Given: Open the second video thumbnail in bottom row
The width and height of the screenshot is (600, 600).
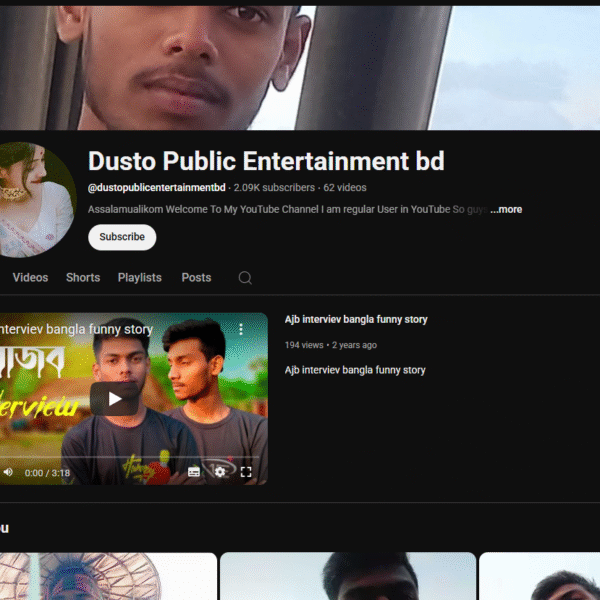Looking at the screenshot, I should [x=348, y=576].
